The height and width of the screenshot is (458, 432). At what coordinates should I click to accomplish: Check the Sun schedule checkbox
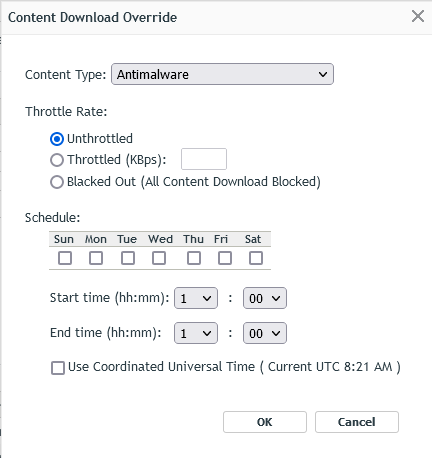65,258
